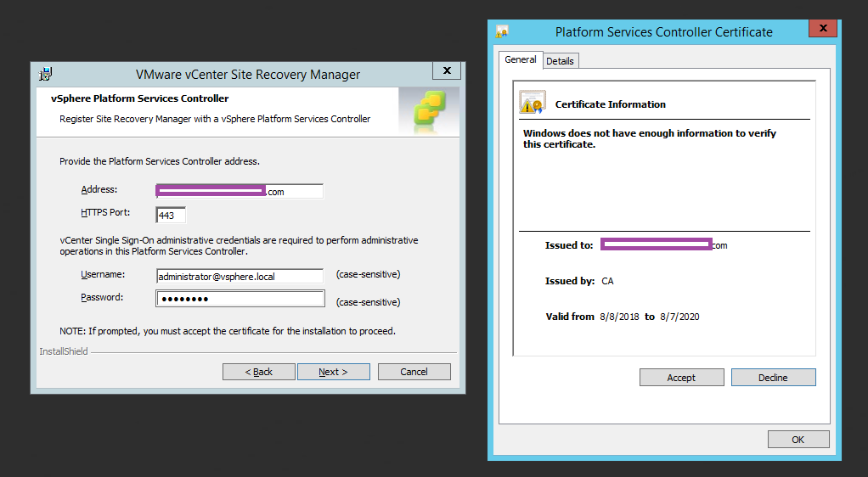The image size is (868, 477).
Task: Click the InstallShield label
Action: point(64,351)
